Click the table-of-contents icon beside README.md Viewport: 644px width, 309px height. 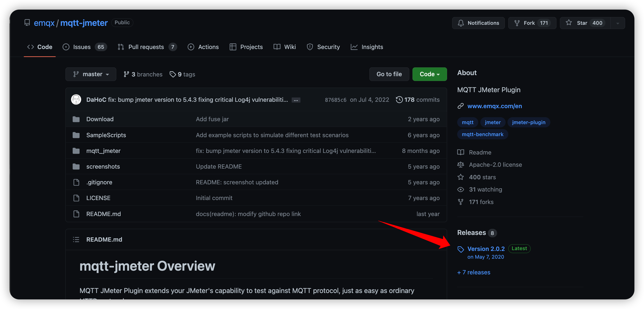(76, 239)
